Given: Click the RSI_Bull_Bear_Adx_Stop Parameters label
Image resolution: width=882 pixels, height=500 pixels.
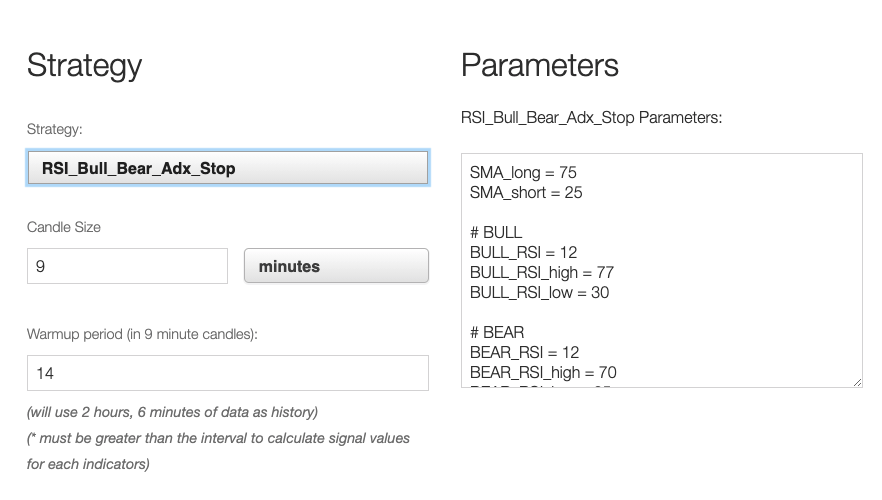Looking at the screenshot, I should [591, 118].
